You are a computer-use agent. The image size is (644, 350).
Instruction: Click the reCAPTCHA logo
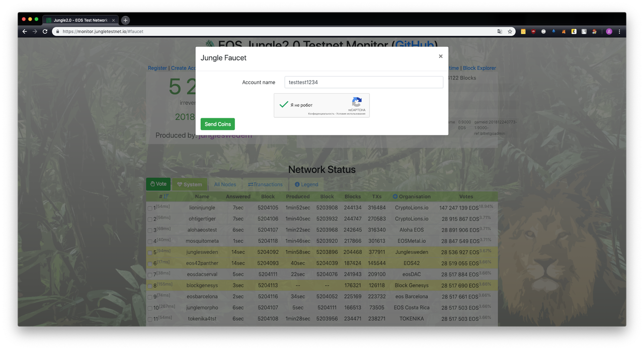(357, 102)
